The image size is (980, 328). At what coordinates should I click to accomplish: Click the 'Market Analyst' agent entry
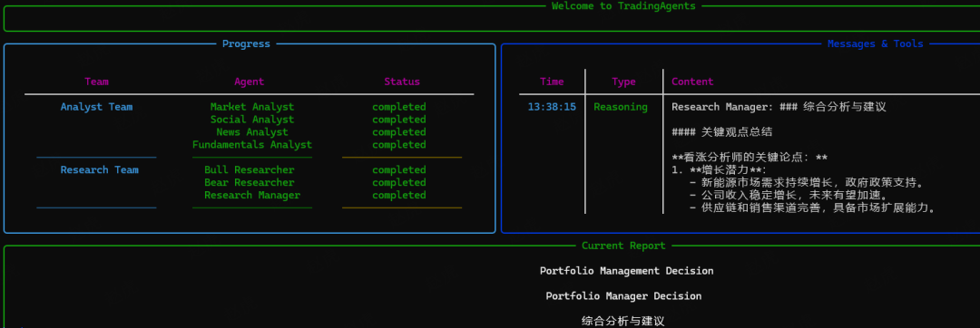pos(252,107)
